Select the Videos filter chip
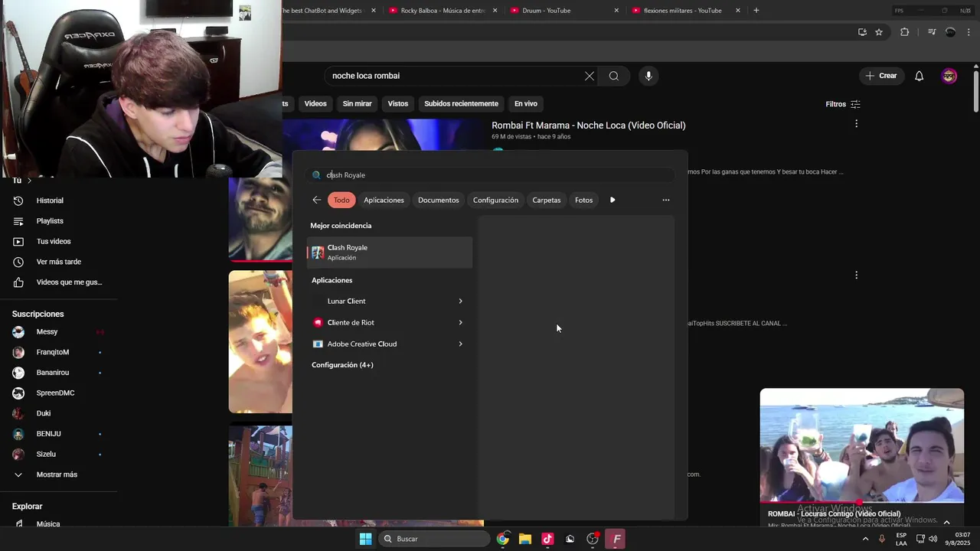The image size is (980, 551). [315, 104]
